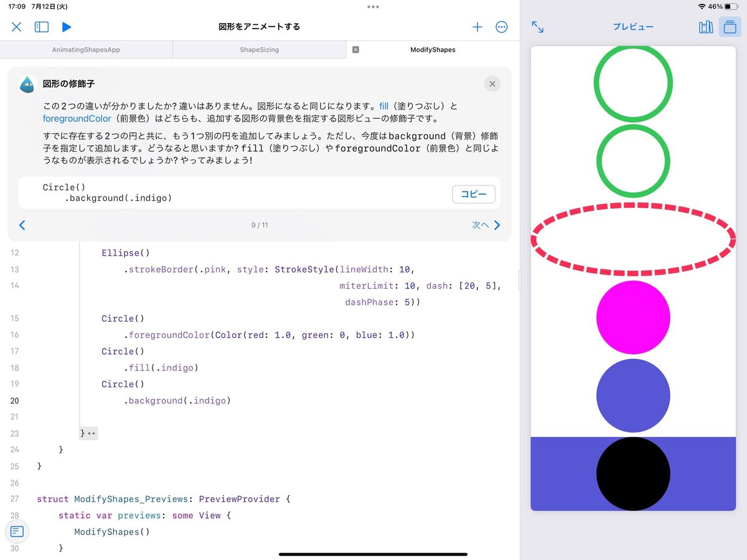Screen dimensions: 747x560
Task: Toggle the preview panel icon
Action: [730, 27]
